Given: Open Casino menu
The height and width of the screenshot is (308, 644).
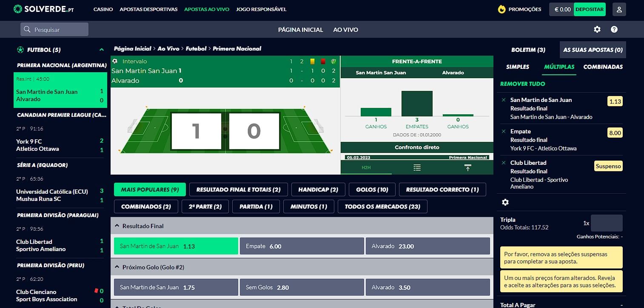Looking at the screenshot, I should [x=103, y=9].
